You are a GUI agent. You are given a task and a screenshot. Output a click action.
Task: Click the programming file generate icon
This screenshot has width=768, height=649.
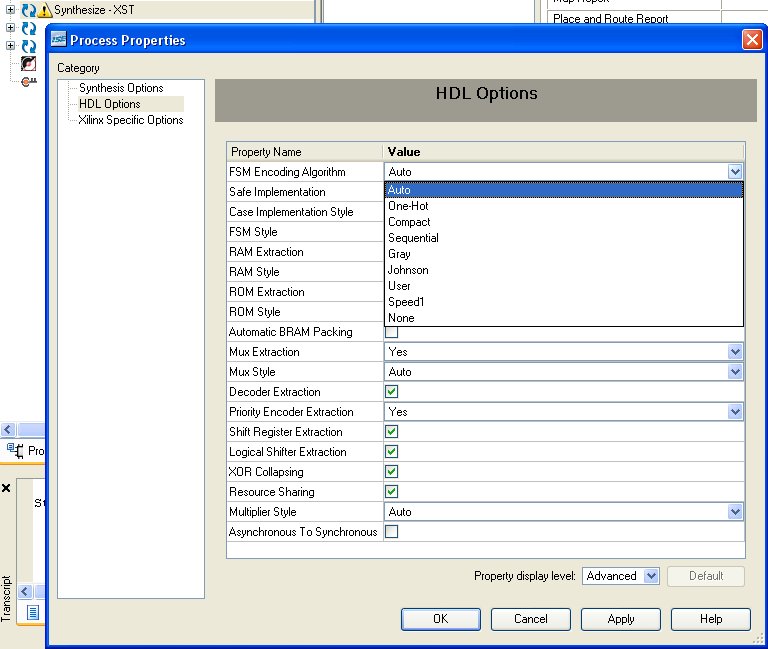pos(28,64)
